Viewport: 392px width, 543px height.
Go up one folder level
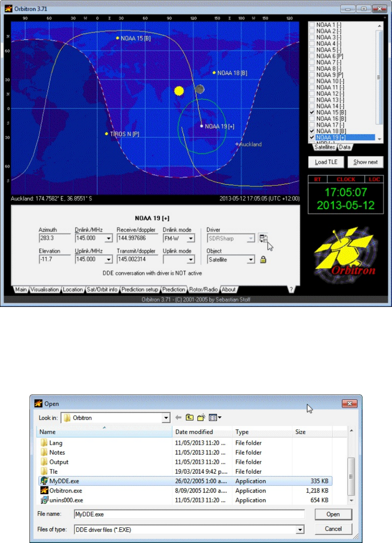pyautogui.click(x=189, y=418)
